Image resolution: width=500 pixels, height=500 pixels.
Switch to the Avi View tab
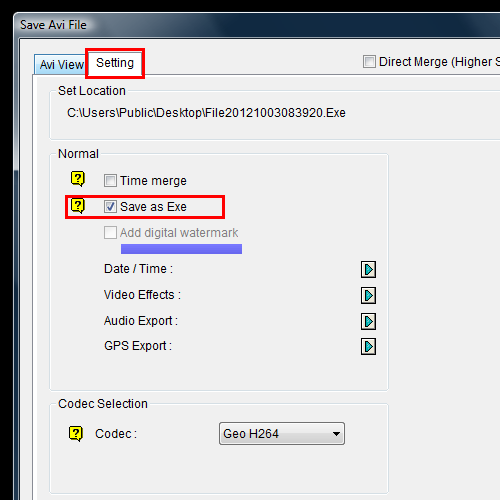(61, 64)
